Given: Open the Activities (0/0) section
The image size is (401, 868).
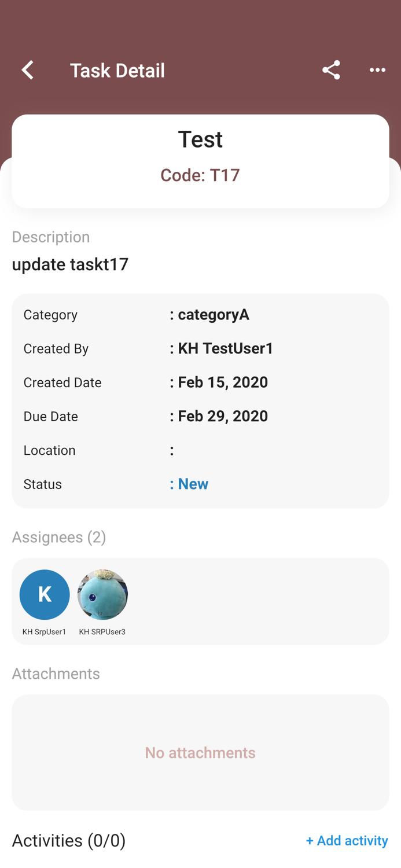Looking at the screenshot, I should 68,840.
